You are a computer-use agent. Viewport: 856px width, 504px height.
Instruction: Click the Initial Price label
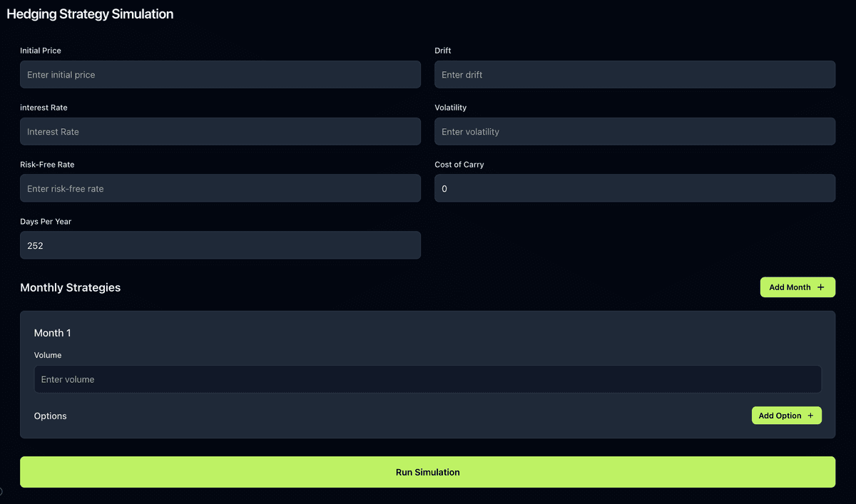pyautogui.click(x=41, y=51)
